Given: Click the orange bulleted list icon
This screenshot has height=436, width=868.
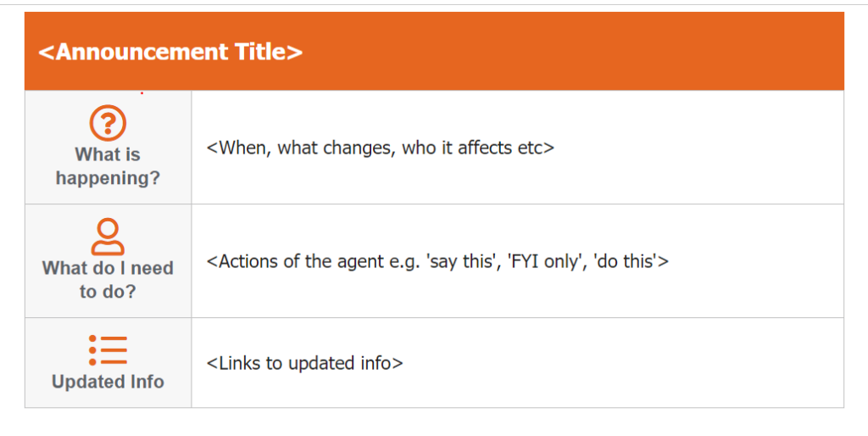Looking at the screenshot, I should tap(108, 350).
